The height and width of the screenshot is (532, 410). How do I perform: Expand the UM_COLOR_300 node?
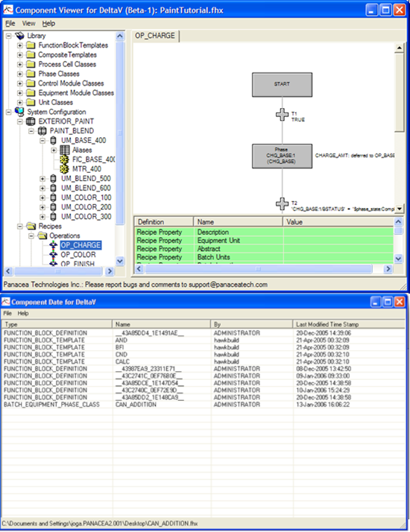42,216
